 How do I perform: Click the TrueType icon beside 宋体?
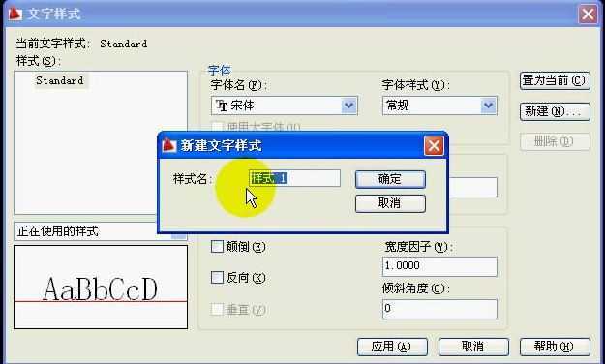(222, 106)
